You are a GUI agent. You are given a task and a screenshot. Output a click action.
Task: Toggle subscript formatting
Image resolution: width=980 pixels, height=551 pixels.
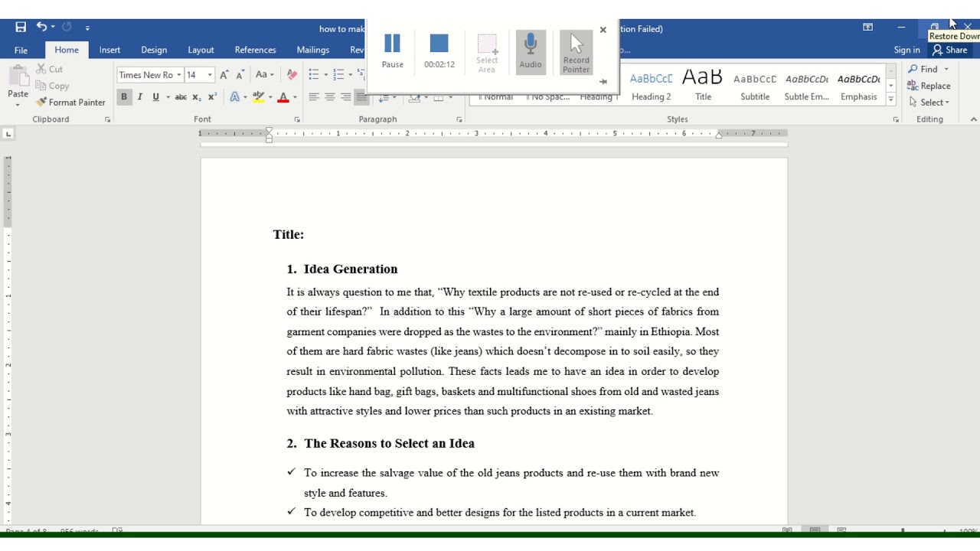pyautogui.click(x=197, y=97)
